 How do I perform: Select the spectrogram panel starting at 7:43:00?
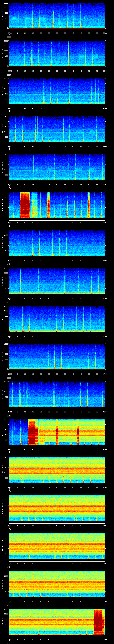[x=57, y=243]
